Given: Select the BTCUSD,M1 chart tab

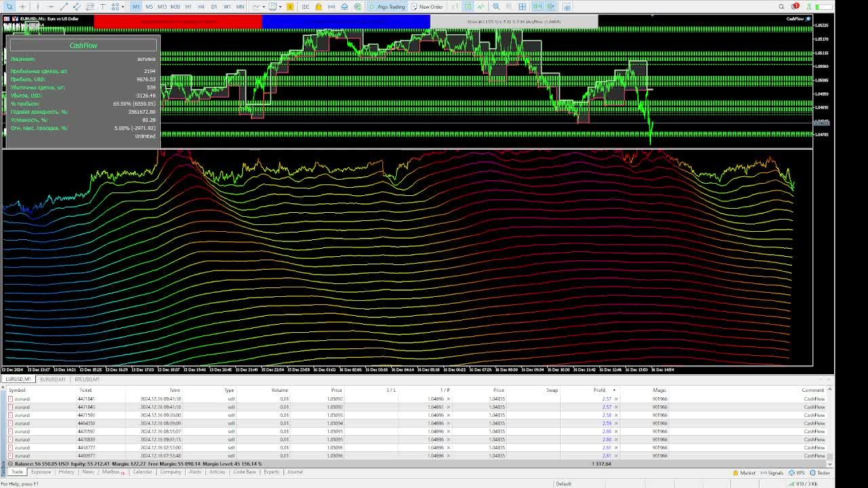Looking at the screenshot, I should click(x=87, y=380).
